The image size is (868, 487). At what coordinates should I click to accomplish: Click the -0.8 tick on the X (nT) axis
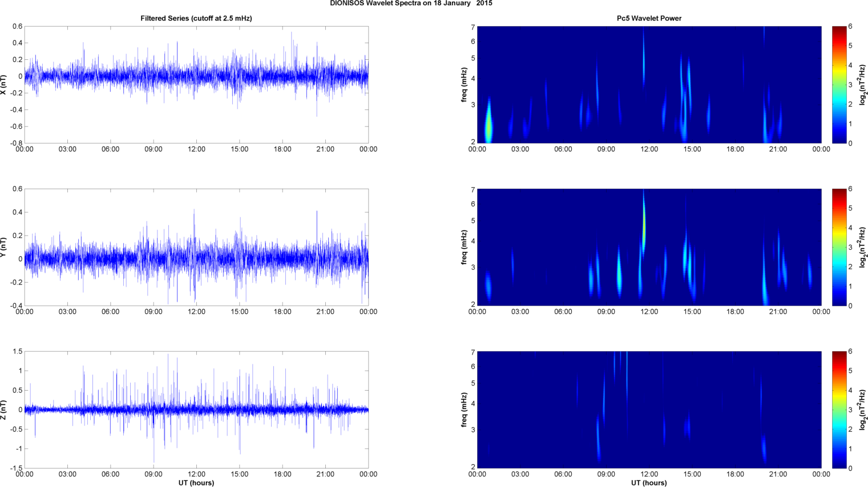15,143
